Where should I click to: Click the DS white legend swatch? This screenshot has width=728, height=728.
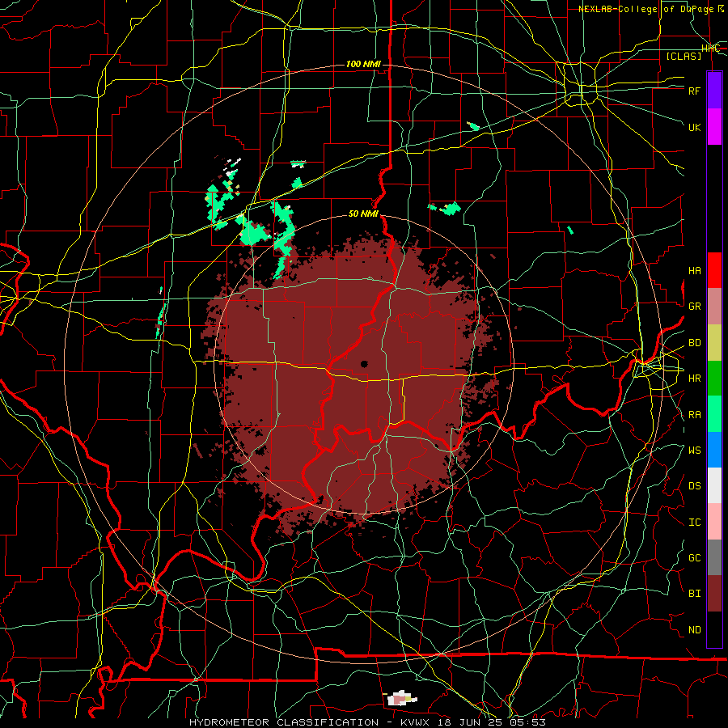(x=714, y=485)
